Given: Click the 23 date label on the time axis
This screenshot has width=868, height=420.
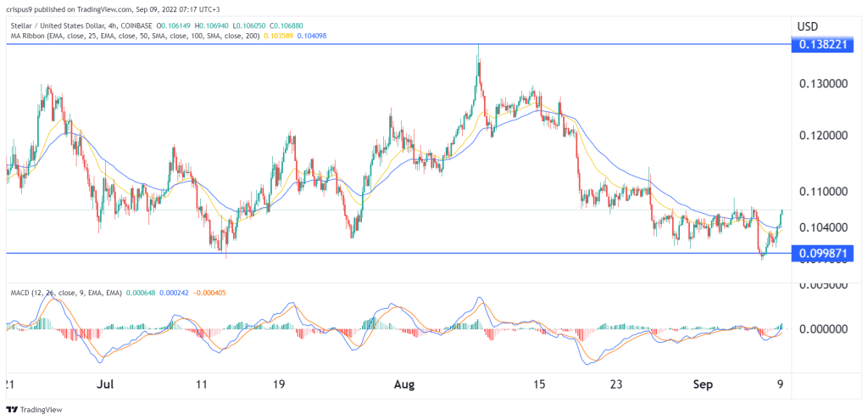Looking at the screenshot, I should click(x=617, y=384).
